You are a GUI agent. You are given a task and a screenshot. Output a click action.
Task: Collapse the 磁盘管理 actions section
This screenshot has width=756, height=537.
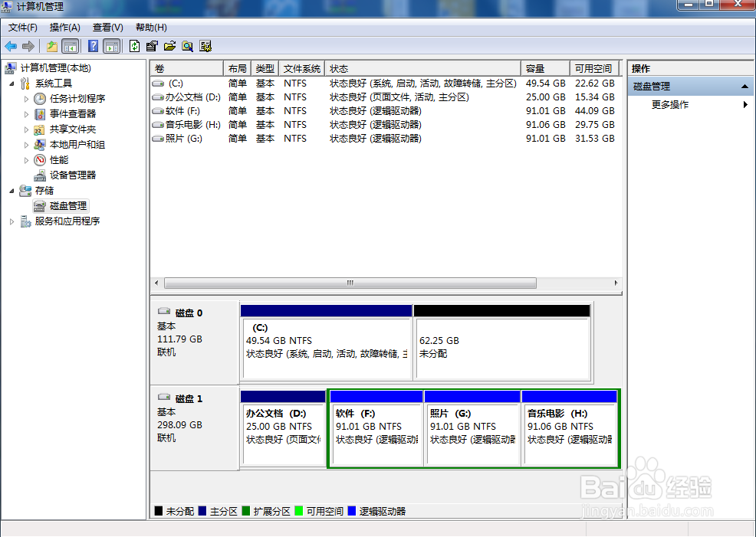(x=744, y=87)
